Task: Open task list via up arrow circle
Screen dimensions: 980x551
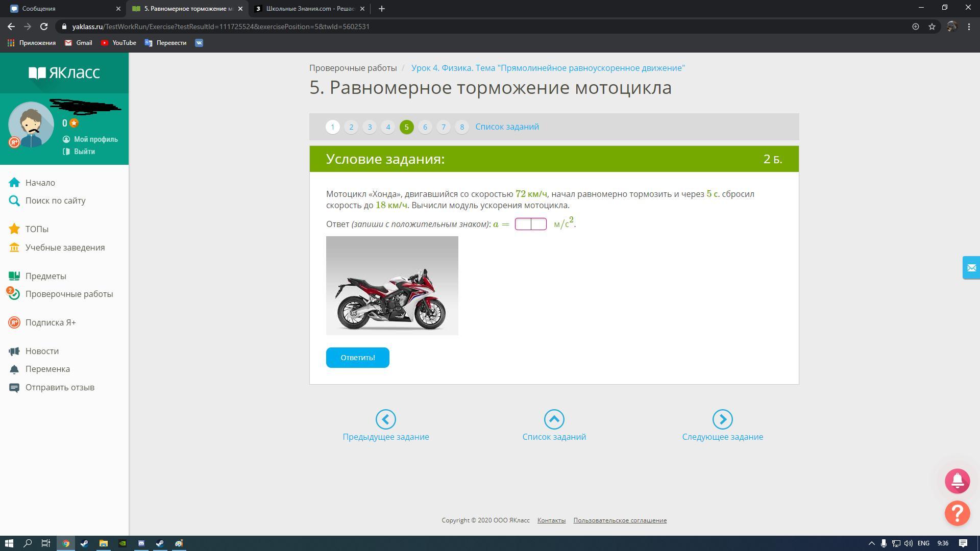Action: click(x=554, y=419)
